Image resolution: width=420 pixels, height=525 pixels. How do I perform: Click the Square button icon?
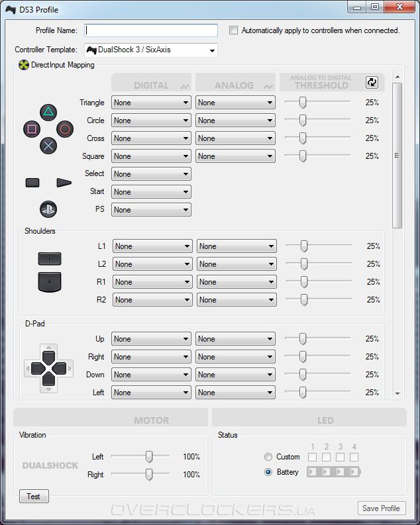coord(32,129)
